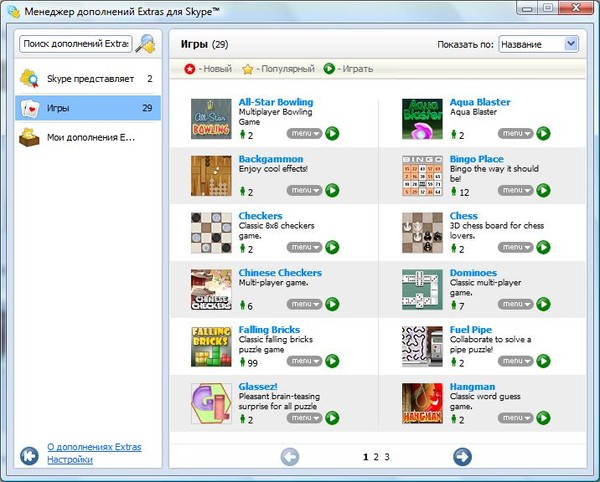This screenshot has width=600, height=482.
Task: Click the Backgammon board thumbnail
Action: coord(211,176)
